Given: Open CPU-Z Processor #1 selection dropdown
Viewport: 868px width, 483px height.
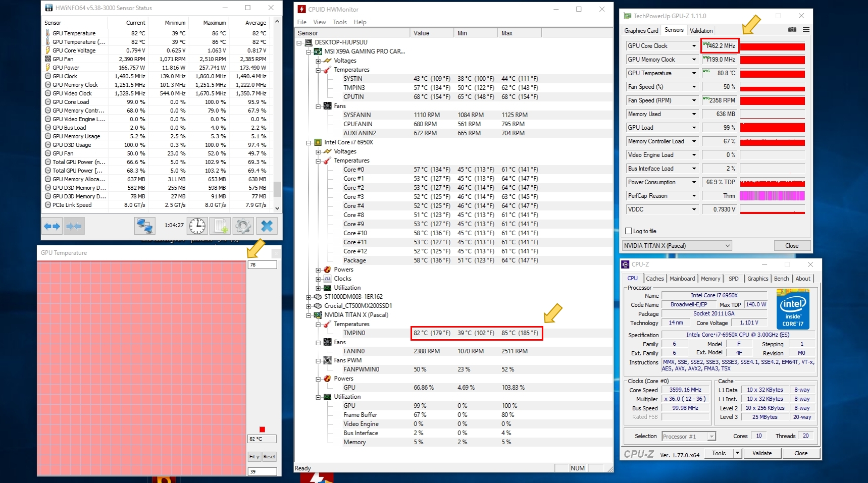Looking at the screenshot, I should [689, 437].
